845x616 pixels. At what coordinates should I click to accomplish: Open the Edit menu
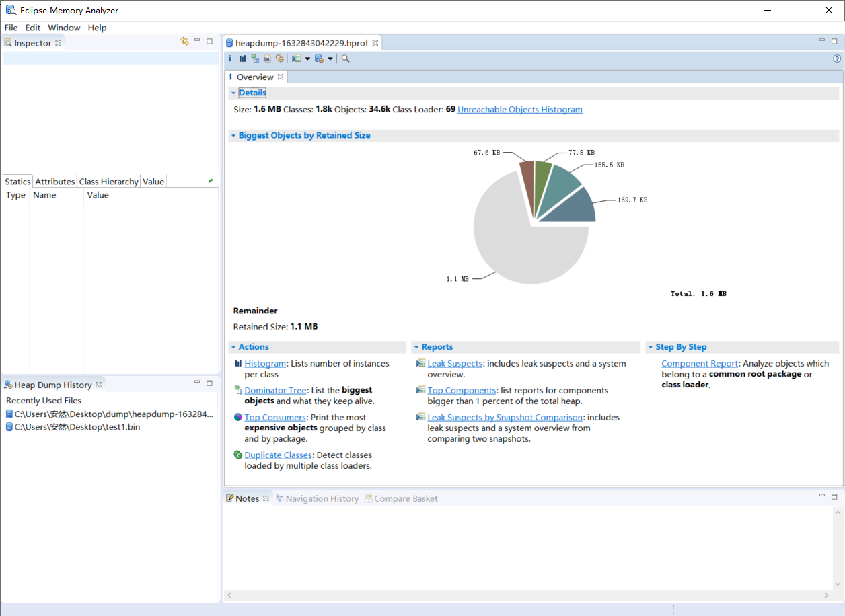point(33,28)
